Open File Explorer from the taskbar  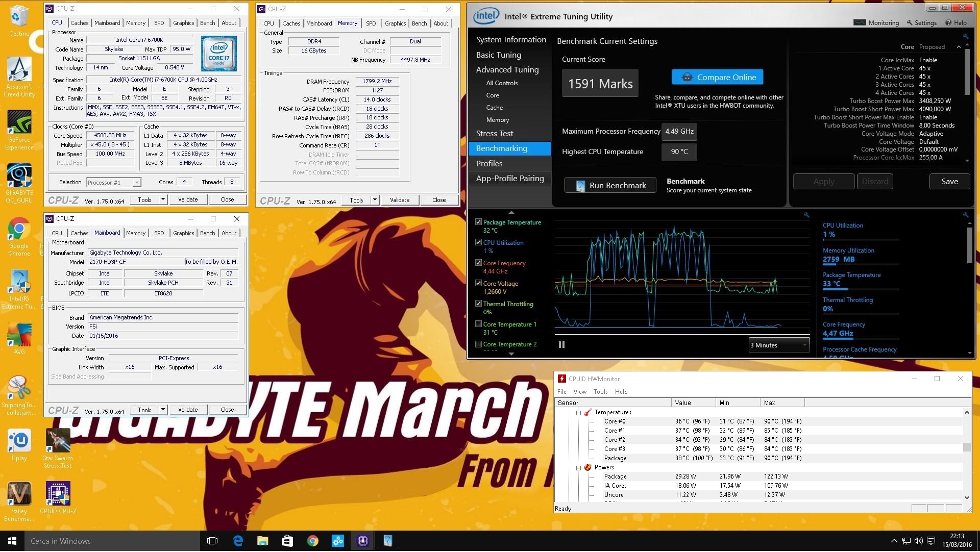click(262, 541)
